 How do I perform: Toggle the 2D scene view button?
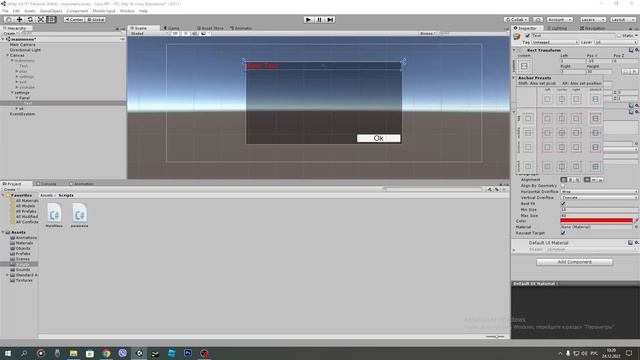point(175,33)
